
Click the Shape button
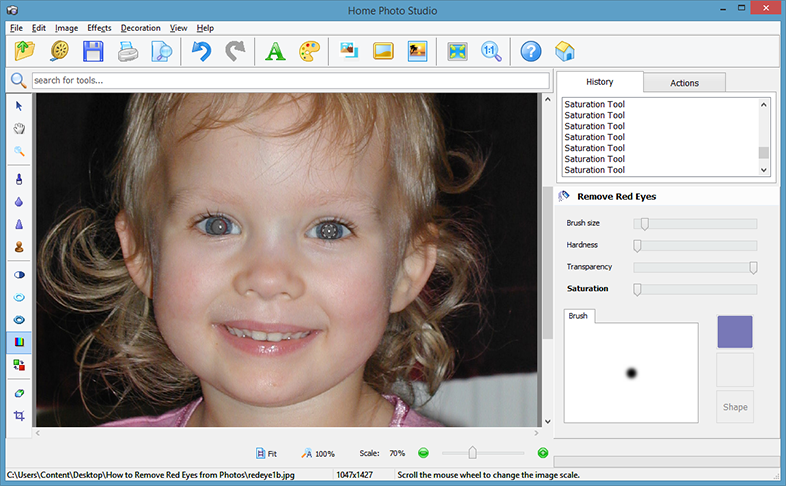tap(735, 407)
